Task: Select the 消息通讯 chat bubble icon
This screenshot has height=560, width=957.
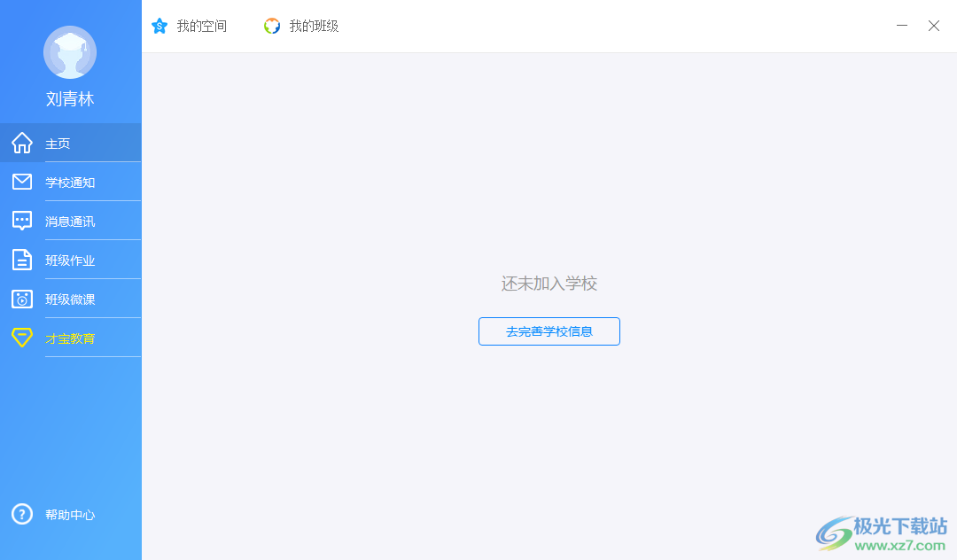Action: point(21,221)
